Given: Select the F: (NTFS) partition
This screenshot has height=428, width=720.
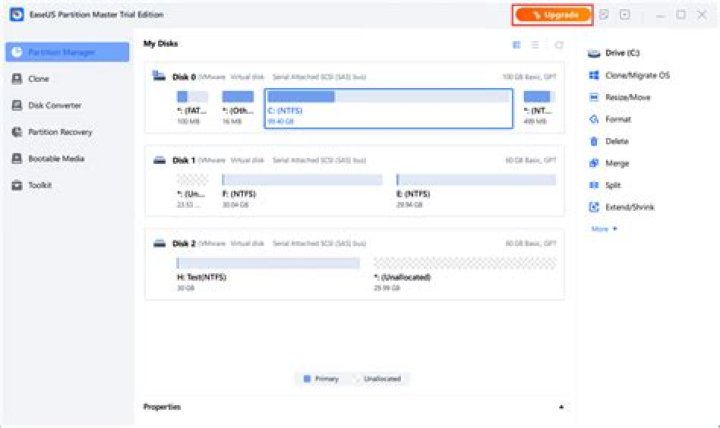Looking at the screenshot, I should [302, 191].
